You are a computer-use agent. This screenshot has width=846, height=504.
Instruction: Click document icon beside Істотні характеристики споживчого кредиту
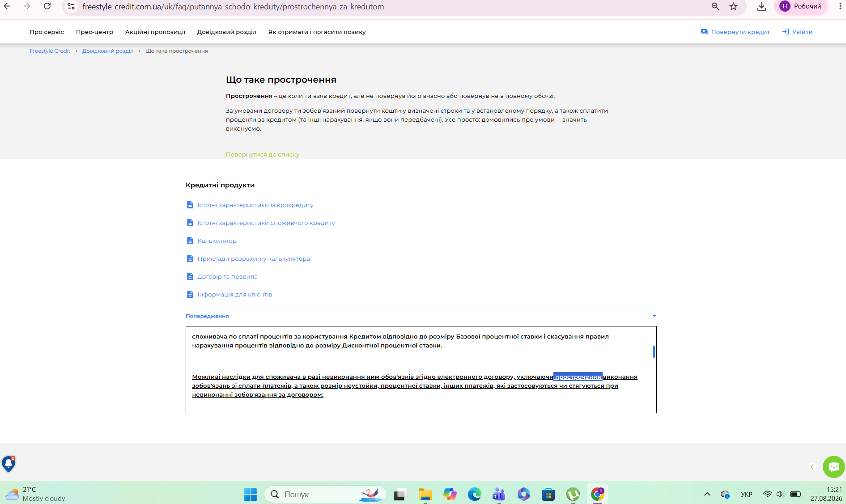(190, 223)
